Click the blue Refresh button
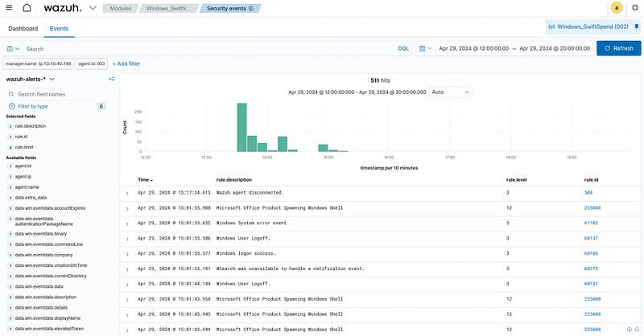 618,48
